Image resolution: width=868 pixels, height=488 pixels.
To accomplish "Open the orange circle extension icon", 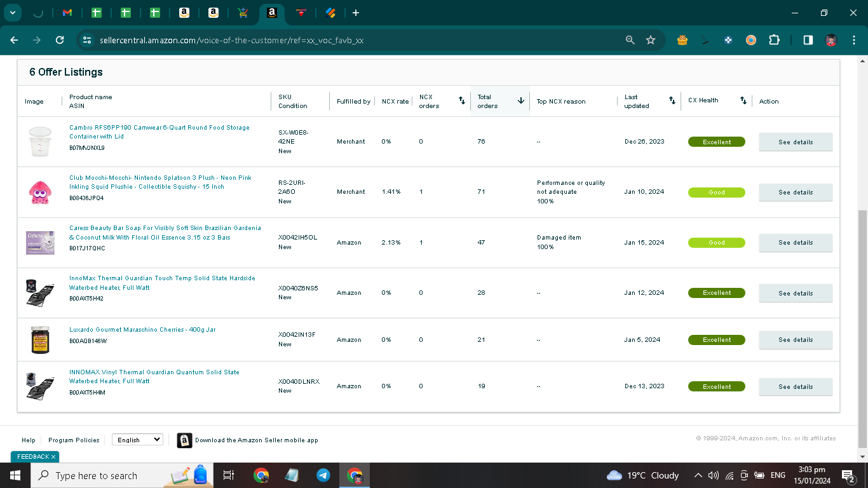I will tap(751, 40).
